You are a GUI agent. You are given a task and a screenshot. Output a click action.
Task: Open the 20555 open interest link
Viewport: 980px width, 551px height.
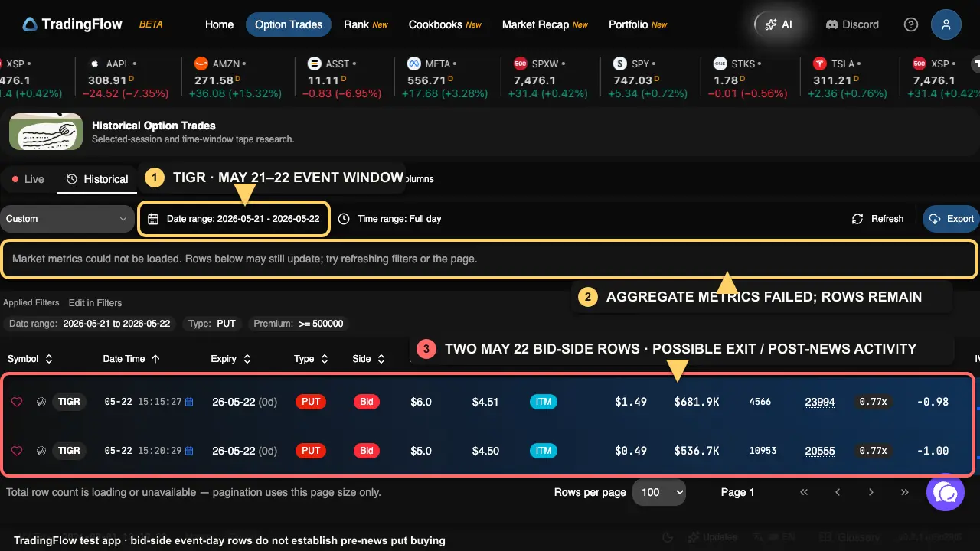[820, 451]
